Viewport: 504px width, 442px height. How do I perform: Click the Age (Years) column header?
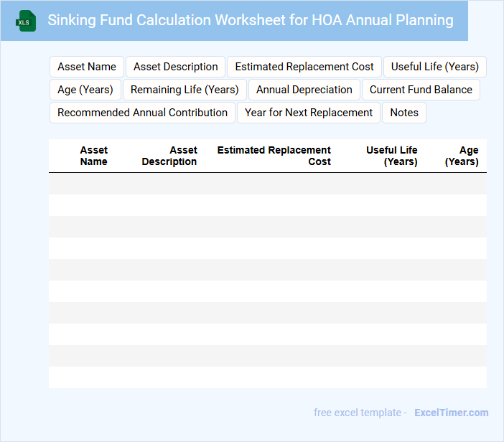[462, 156]
